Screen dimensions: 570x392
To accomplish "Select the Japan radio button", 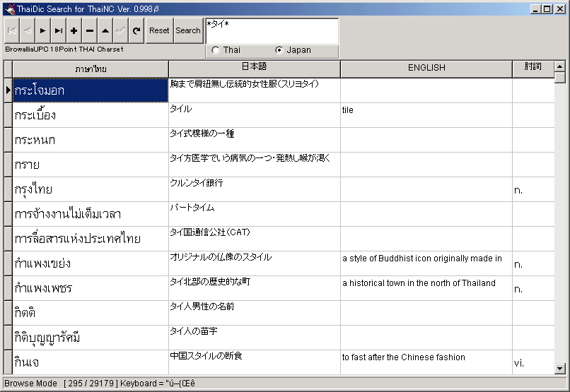I will 279,50.
